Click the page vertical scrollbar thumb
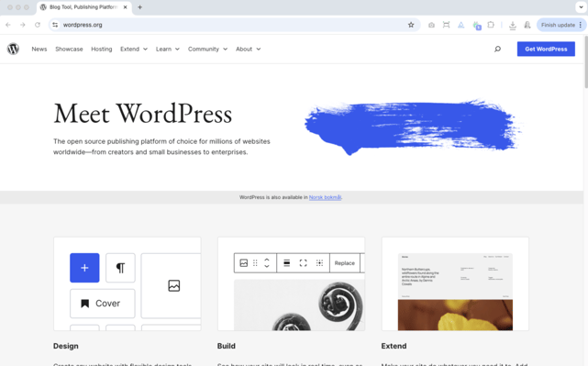The height and width of the screenshot is (366, 588). (x=586, y=61)
